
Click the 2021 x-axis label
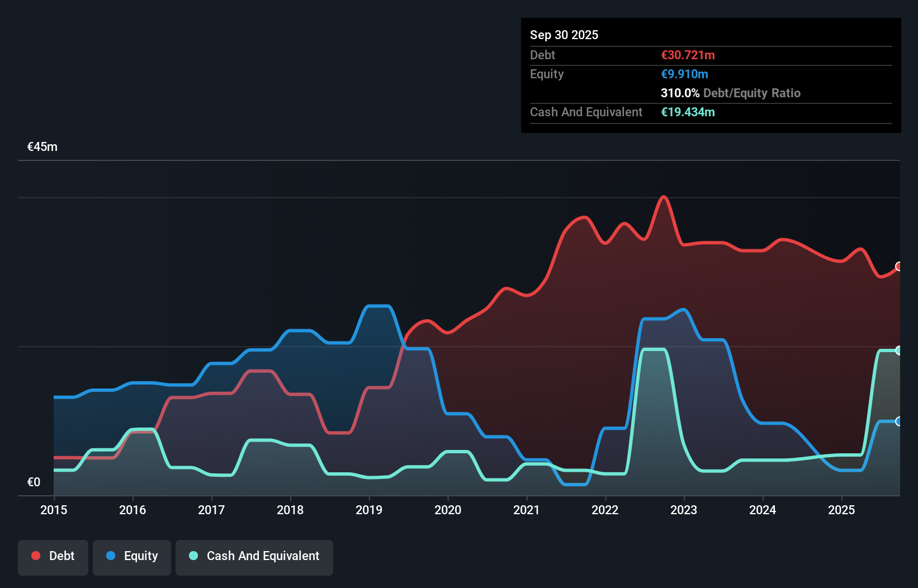[x=527, y=510]
